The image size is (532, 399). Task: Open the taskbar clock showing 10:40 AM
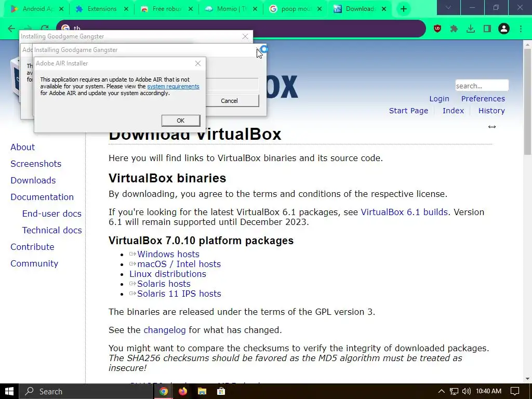(x=488, y=391)
